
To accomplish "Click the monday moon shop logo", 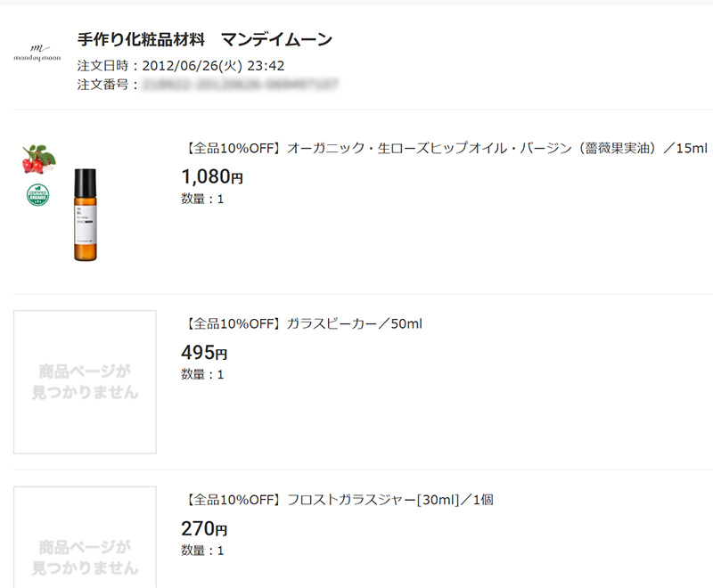I will [37, 53].
